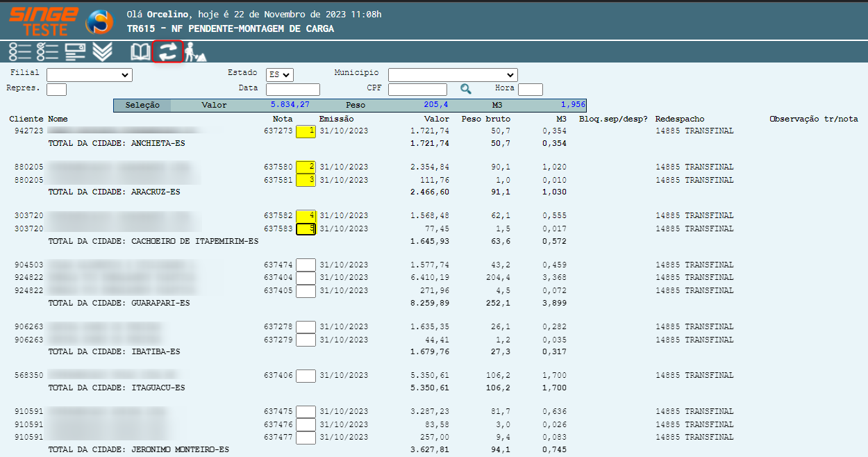Open the book manual icon
Image resolution: width=868 pixels, height=457 pixels.
point(140,51)
